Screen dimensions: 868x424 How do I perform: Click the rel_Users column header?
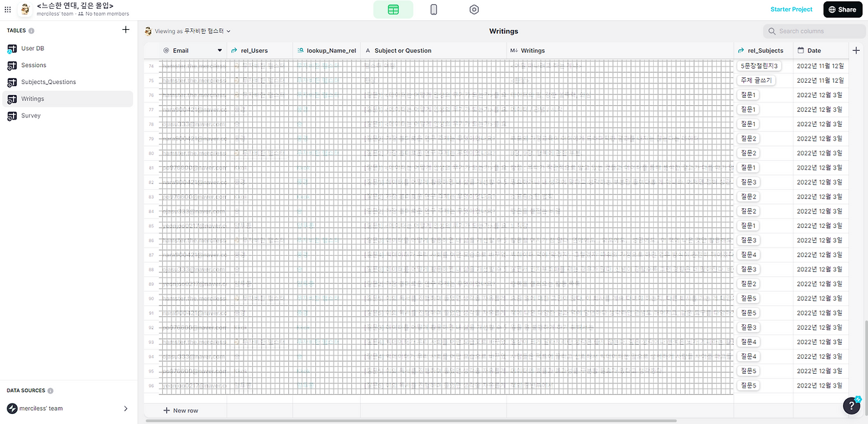[260, 50]
